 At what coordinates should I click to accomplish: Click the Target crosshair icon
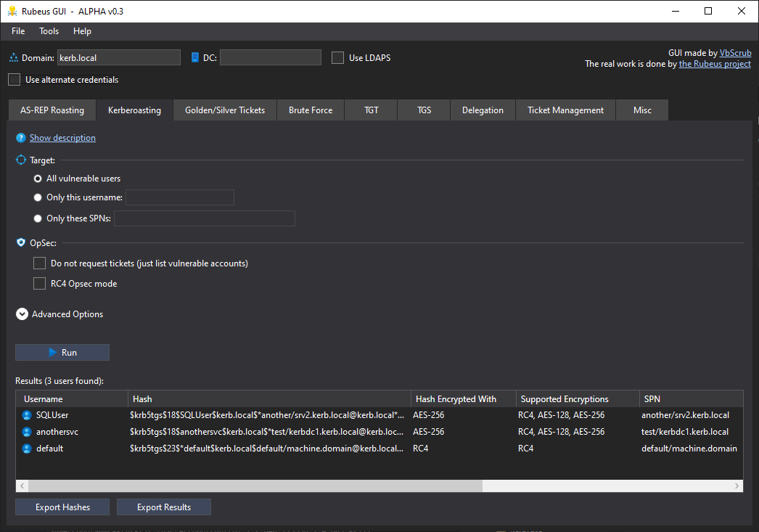coord(21,160)
